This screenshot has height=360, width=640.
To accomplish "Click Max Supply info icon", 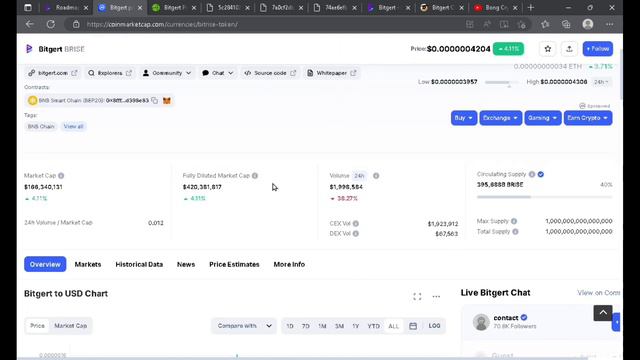I will (x=514, y=221).
